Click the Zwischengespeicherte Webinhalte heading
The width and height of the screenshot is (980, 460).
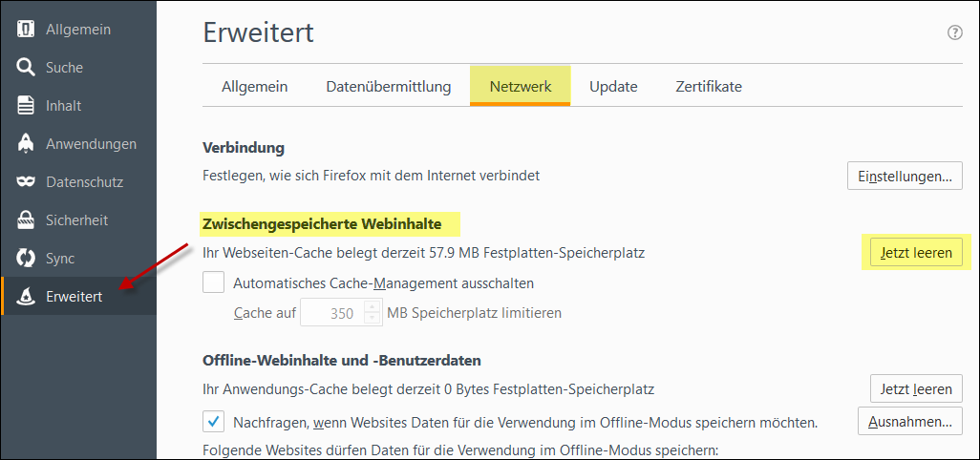click(x=322, y=223)
